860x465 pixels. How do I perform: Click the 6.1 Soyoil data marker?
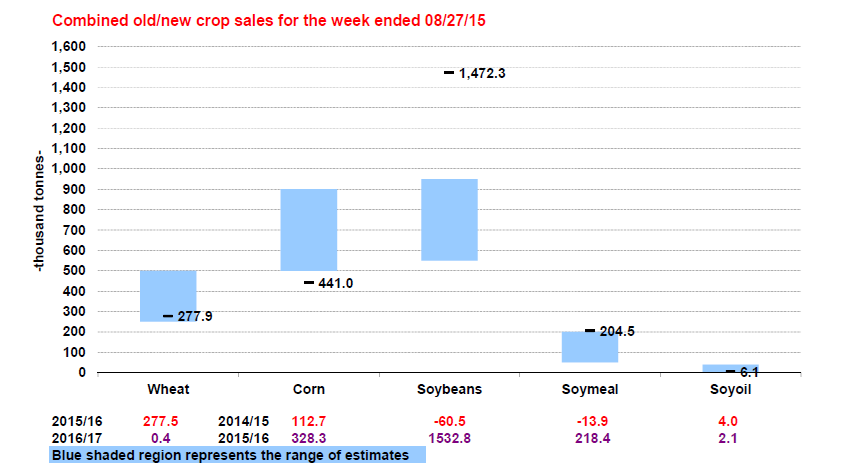(730, 371)
